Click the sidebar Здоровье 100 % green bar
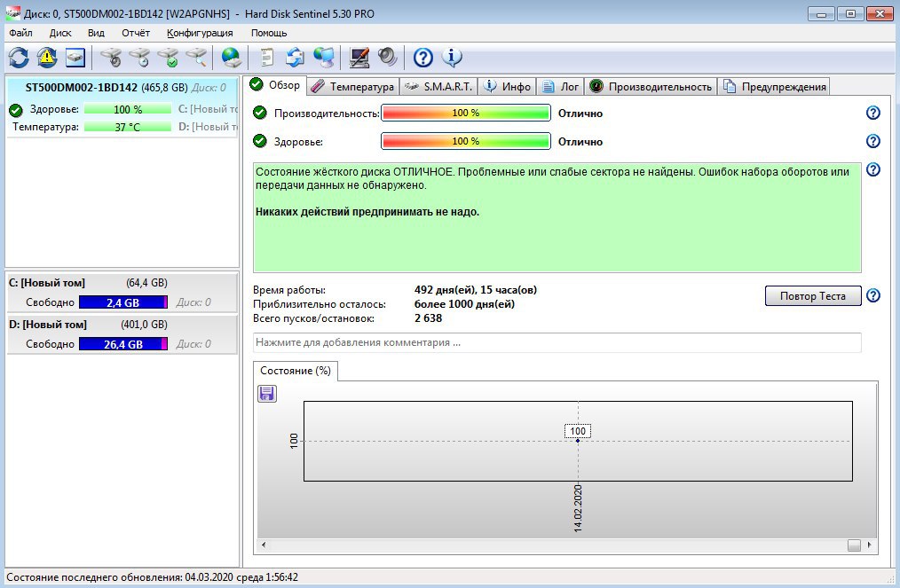 pos(128,109)
